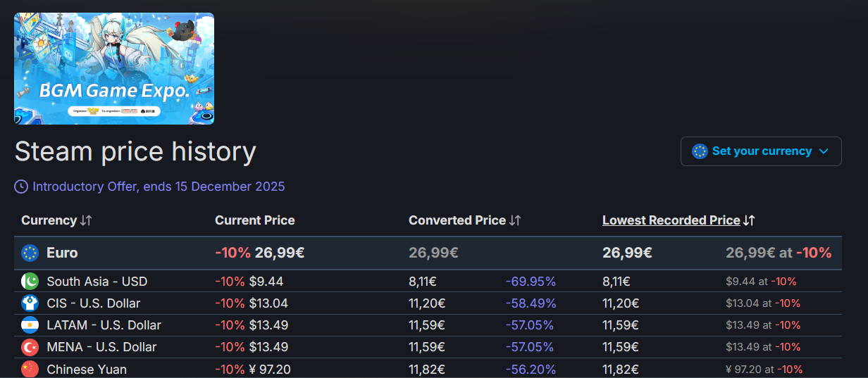This screenshot has height=378, width=868.
Task: Select MENA - U.S. Dollar row label
Action: click(101, 347)
